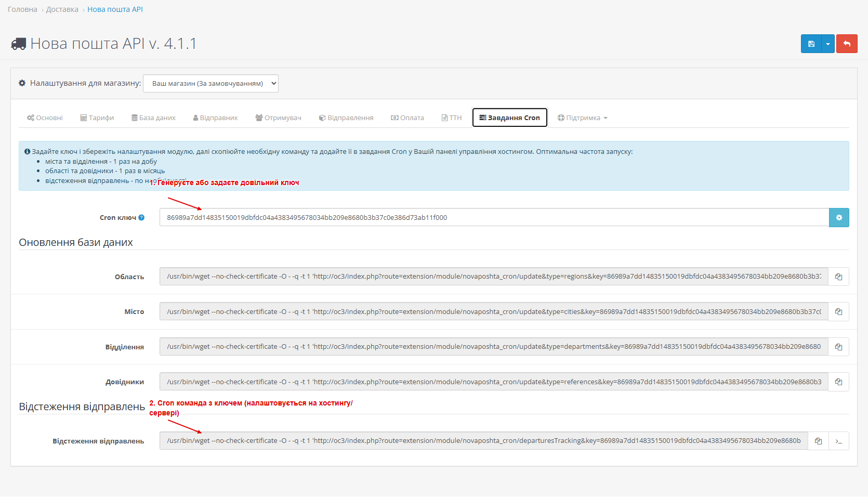Open the База даних tab
868x497 pixels.
[x=153, y=117]
